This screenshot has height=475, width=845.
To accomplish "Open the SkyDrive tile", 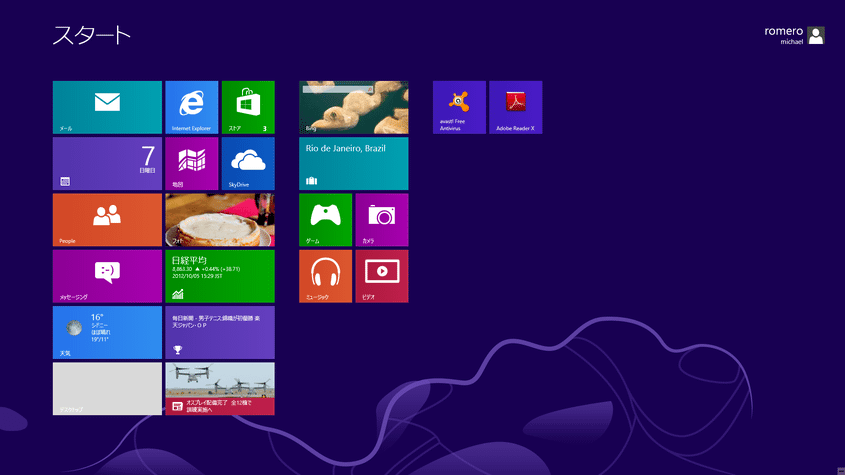I will [x=248, y=163].
